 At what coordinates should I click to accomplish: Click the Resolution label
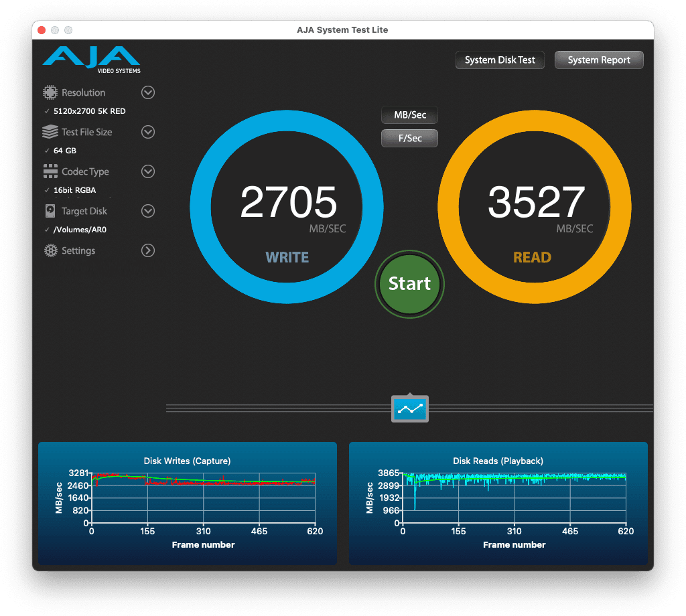(x=83, y=92)
